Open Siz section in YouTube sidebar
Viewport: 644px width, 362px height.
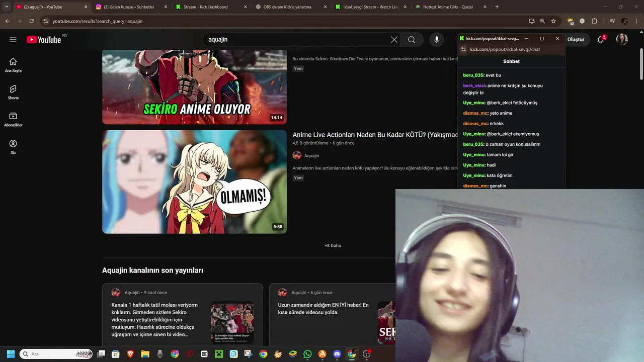pyautogui.click(x=13, y=147)
